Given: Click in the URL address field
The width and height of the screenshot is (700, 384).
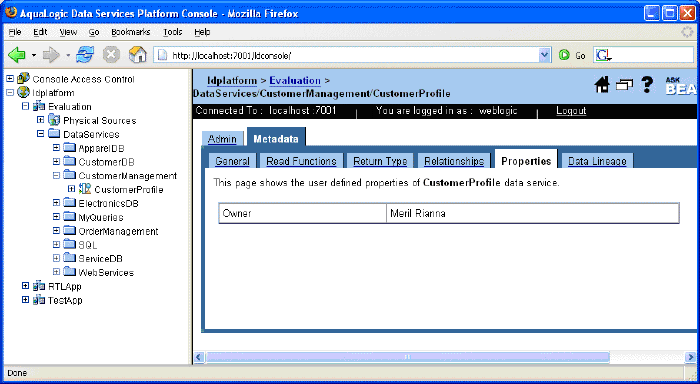Looking at the screenshot, I should 353,55.
